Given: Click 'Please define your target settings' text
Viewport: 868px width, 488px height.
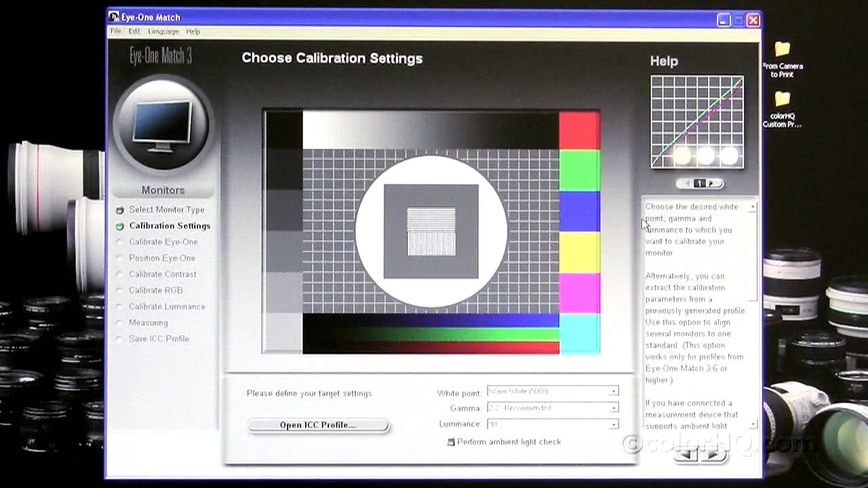Looking at the screenshot, I should click(309, 393).
